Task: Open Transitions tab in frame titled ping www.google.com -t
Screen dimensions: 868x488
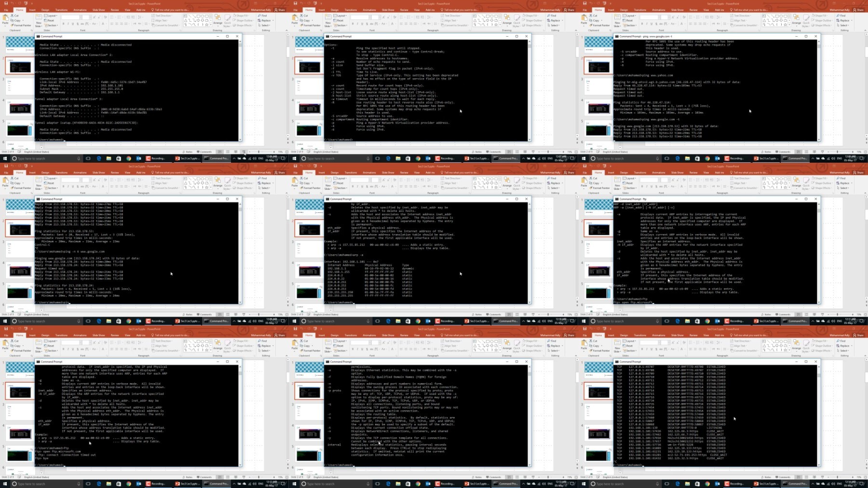Action: coord(640,10)
